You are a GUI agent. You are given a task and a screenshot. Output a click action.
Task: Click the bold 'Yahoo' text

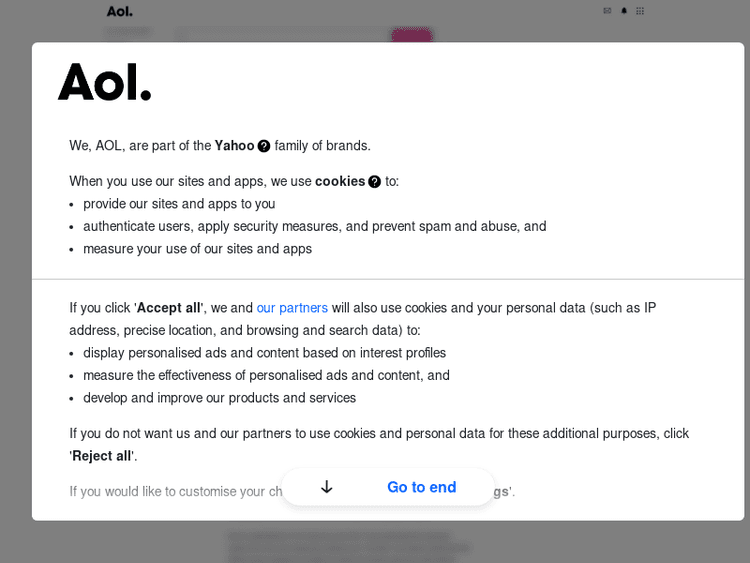click(x=234, y=146)
